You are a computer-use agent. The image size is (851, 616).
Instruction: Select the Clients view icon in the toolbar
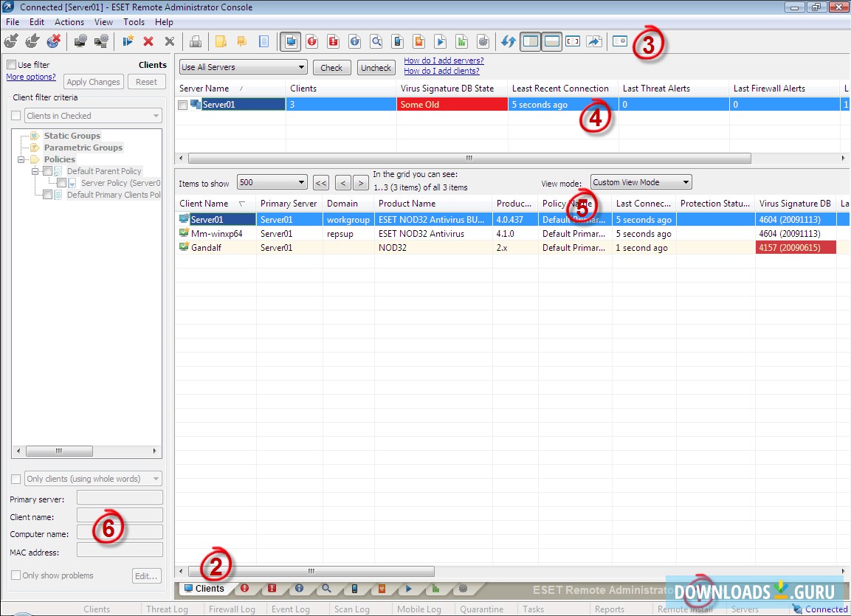[290, 42]
